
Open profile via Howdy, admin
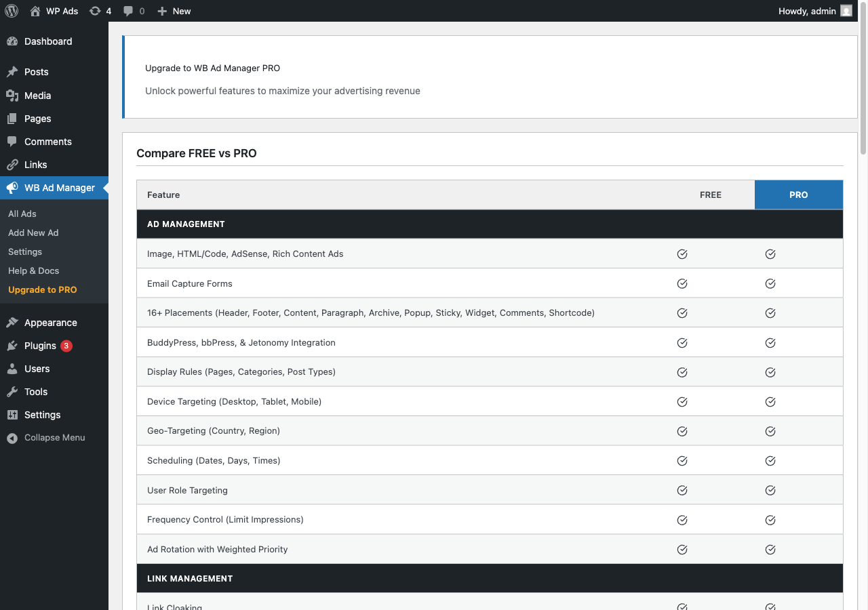[807, 11]
